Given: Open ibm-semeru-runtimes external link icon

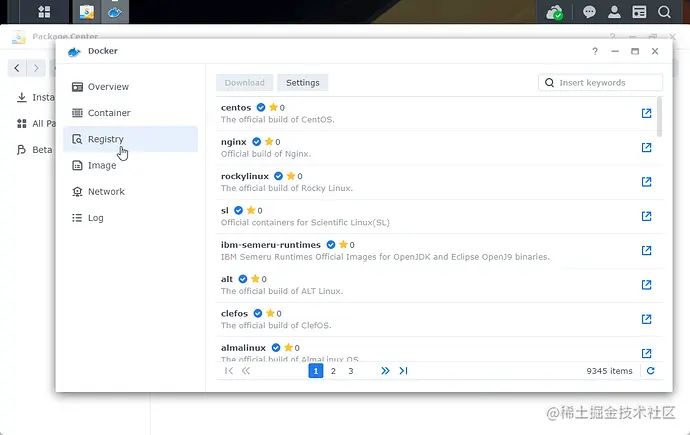Looking at the screenshot, I should [x=646, y=250].
